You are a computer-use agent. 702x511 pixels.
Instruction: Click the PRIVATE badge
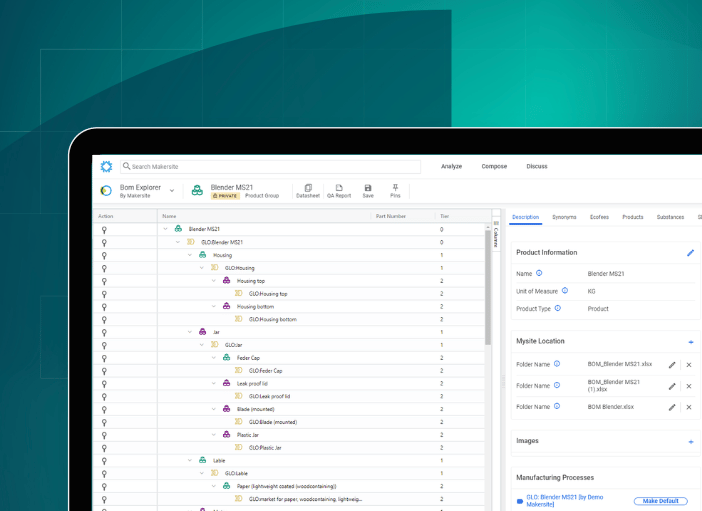click(225, 196)
